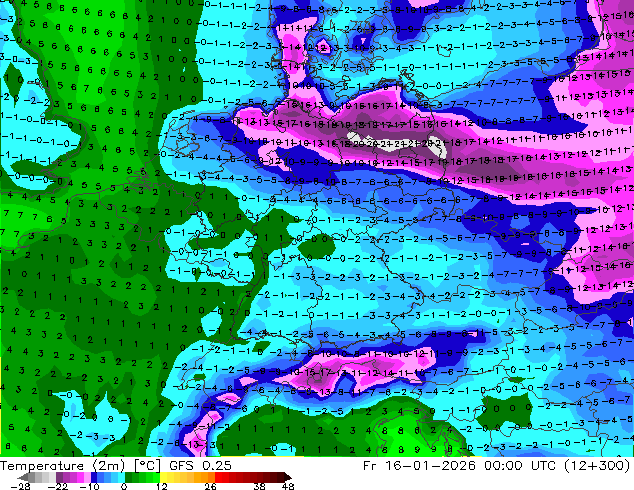Click the "12" label on the color scale
Image resolution: width=634 pixels, height=490 pixels.
click(x=162, y=486)
